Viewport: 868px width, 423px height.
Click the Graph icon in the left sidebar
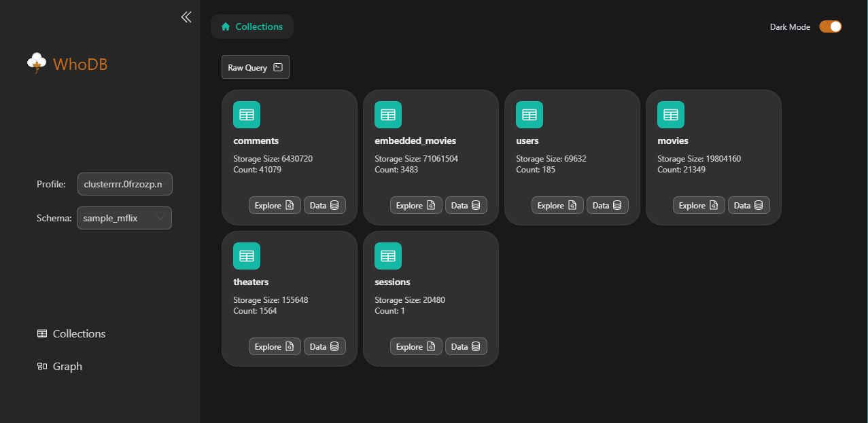click(x=41, y=366)
